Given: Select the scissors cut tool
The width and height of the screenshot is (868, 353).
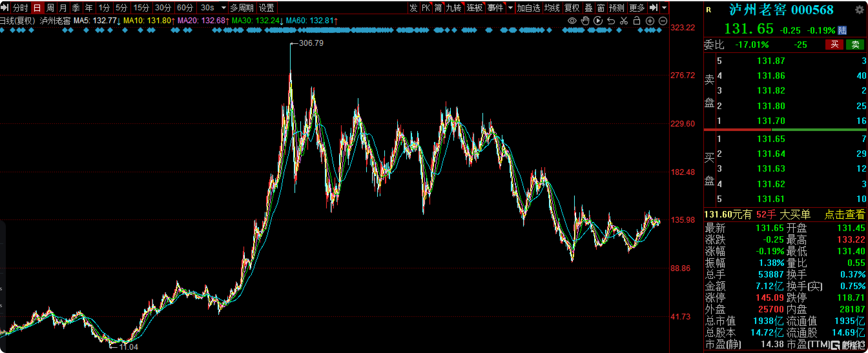Looking at the screenshot, I should [x=624, y=21].
